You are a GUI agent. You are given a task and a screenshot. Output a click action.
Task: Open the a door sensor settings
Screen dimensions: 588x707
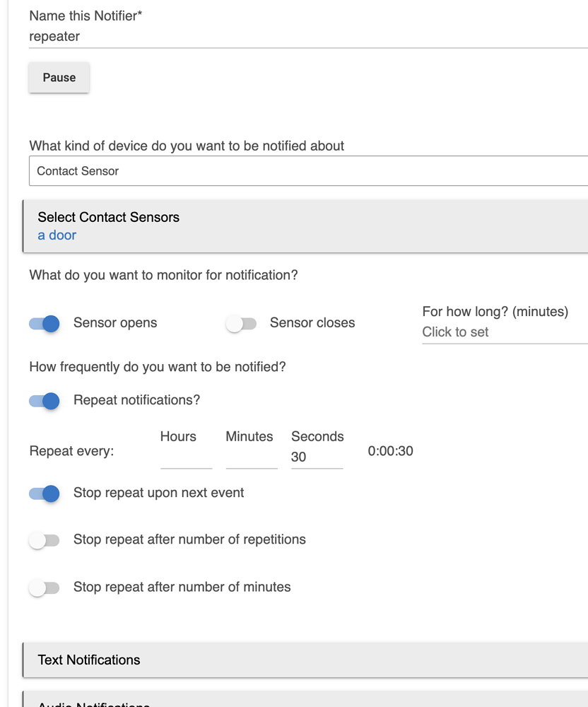(x=57, y=235)
